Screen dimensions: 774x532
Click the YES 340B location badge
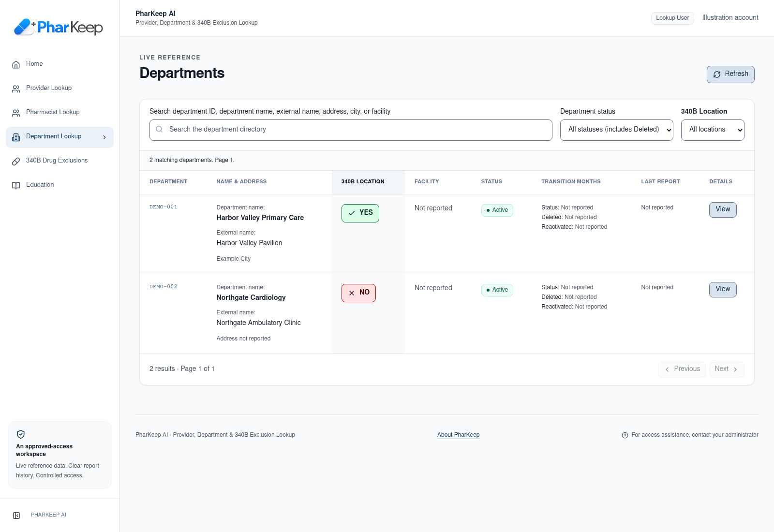pyautogui.click(x=360, y=213)
